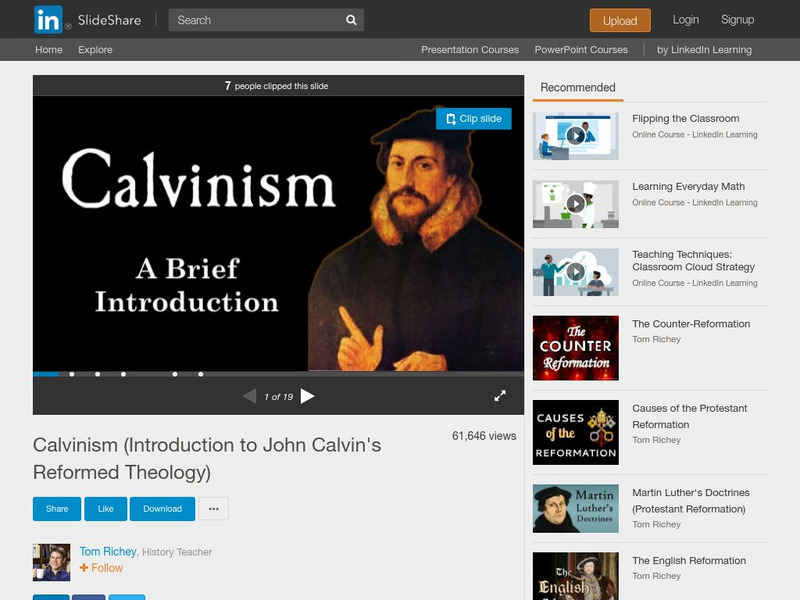Viewport: 800px width, 600px height.
Task: Click the orange Upload button
Action: pos(620,20)
